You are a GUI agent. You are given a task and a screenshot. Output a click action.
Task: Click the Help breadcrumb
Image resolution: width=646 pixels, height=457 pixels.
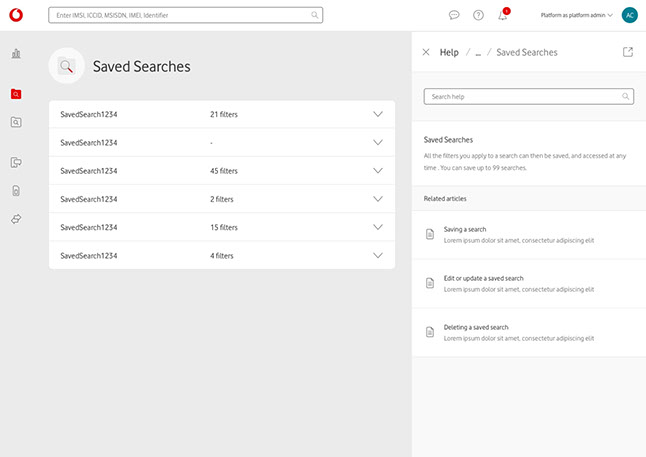tap(449, 52)
